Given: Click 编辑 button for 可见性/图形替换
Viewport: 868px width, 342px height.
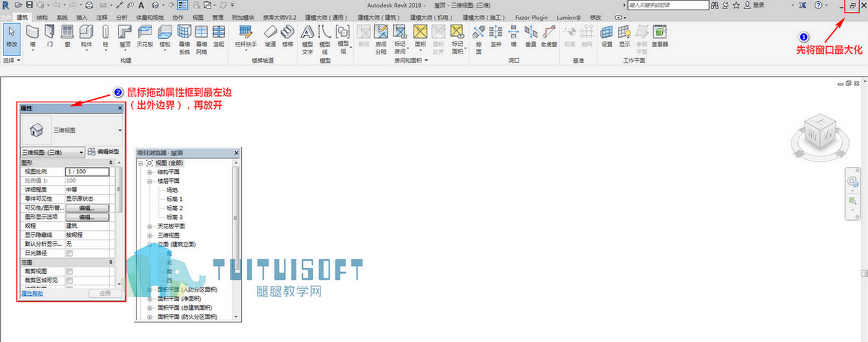Looking at the screenshot, I should pos(87,208).
